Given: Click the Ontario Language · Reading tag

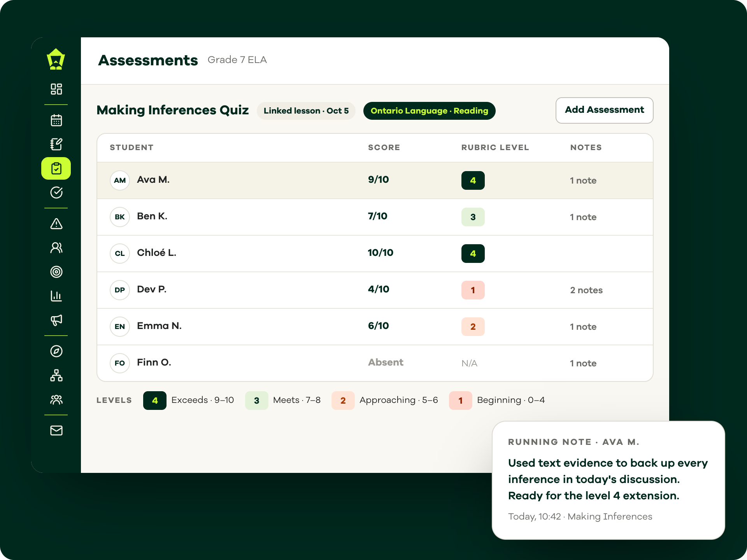Looking at the screenshot, I should [429, 111].
